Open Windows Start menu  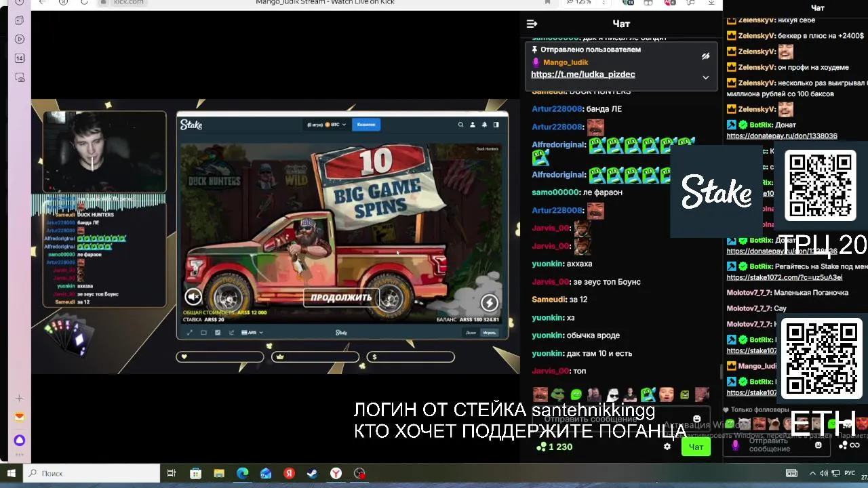11,473
